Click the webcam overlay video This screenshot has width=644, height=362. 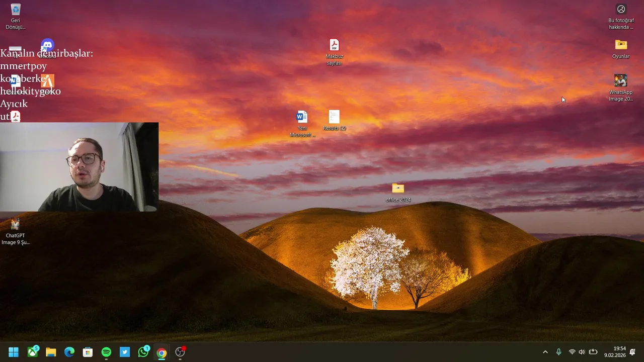point(79,167)
